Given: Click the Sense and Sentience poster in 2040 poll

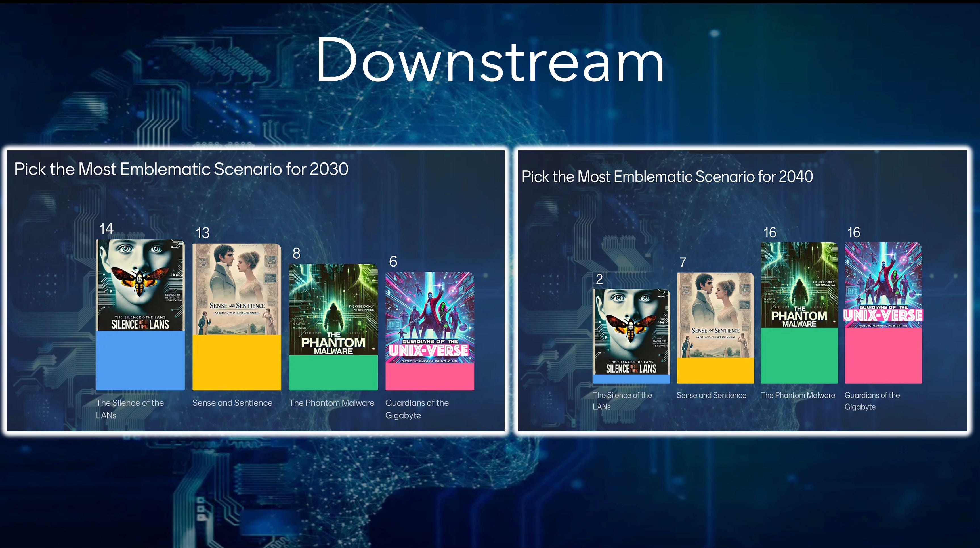Looking at the screenshot, I should click(715, 315).
